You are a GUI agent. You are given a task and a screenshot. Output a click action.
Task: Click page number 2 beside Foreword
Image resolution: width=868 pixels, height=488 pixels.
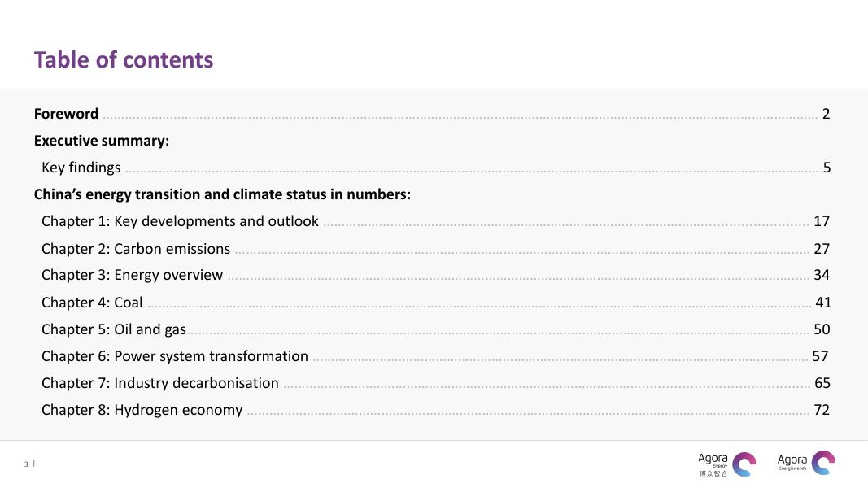pyautogui.click(x=826, y=114)
